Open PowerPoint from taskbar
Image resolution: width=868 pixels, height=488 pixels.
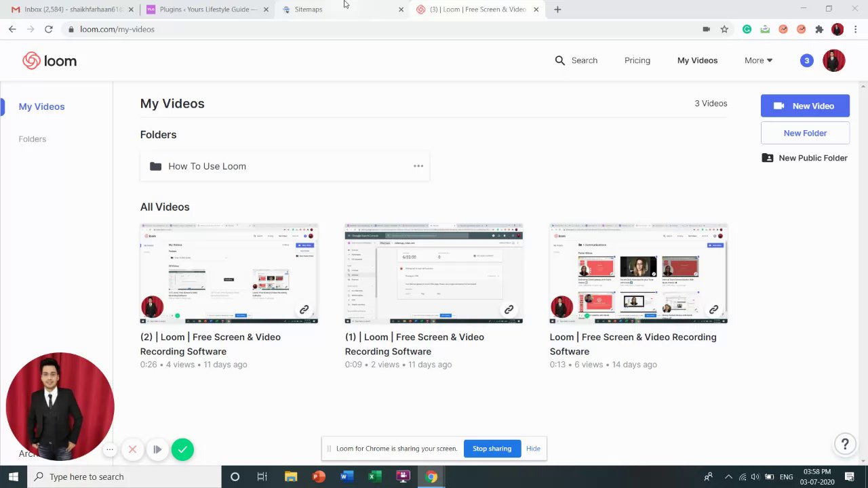click(x=319, y=476)
